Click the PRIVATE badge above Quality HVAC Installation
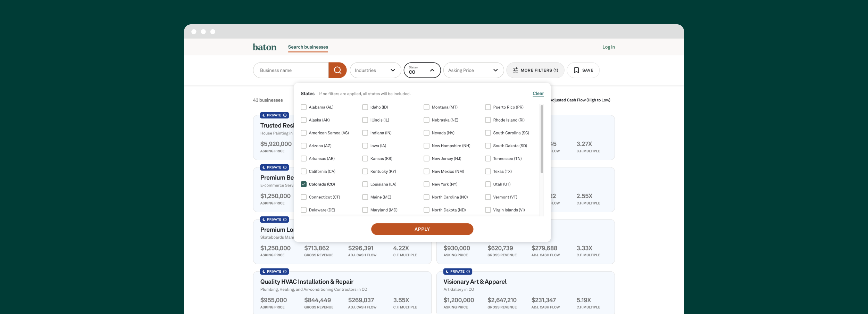 274,272
